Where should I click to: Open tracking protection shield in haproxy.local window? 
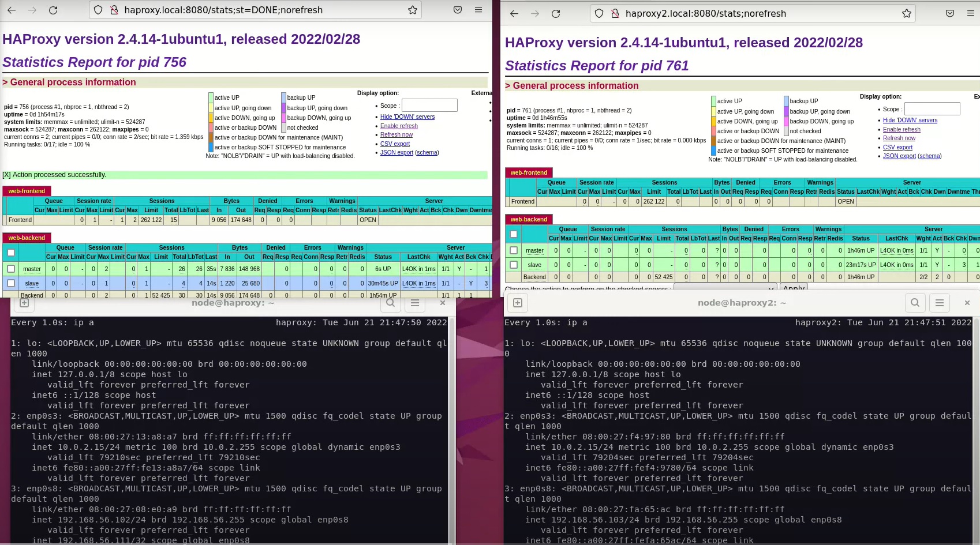click(x=98, y=10)
